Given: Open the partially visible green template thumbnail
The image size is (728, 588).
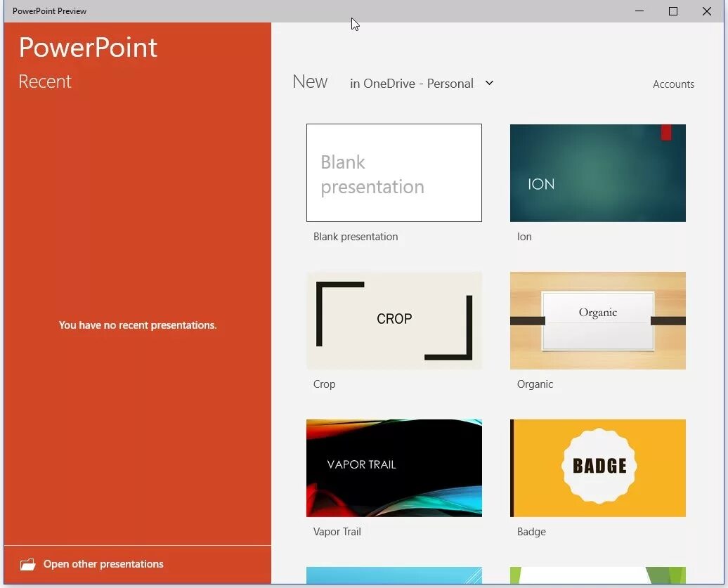Looking at the screenshot, I should 597,575.
